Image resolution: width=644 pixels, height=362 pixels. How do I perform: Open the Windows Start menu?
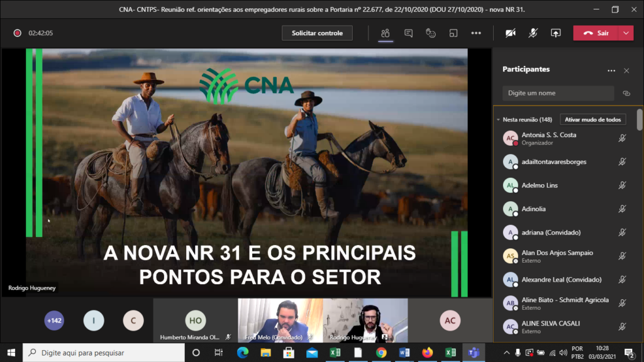coord(11,353)
